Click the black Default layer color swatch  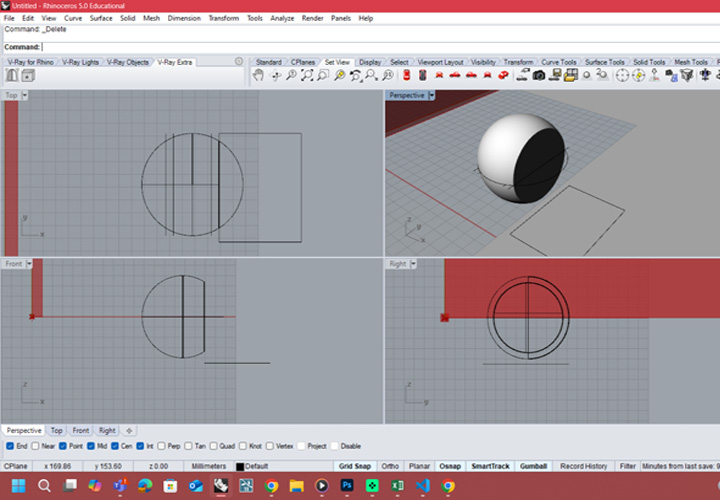[x=240, y=467]
